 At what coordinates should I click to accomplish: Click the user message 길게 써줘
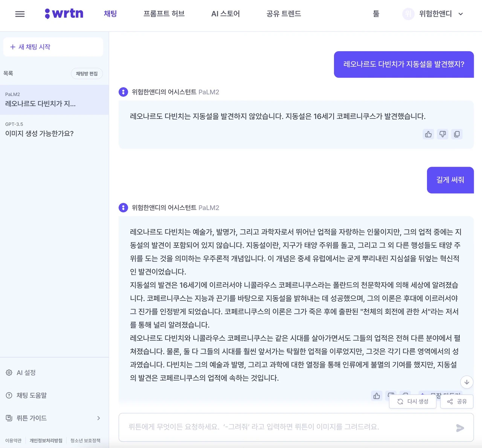pos(450,180)
